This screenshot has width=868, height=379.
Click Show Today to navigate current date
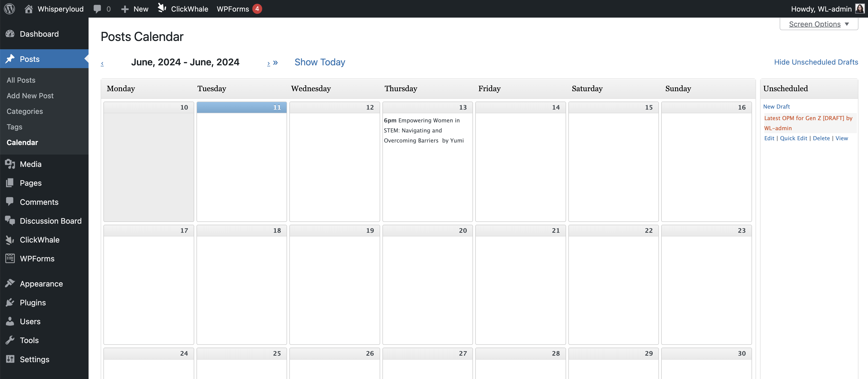320,61
